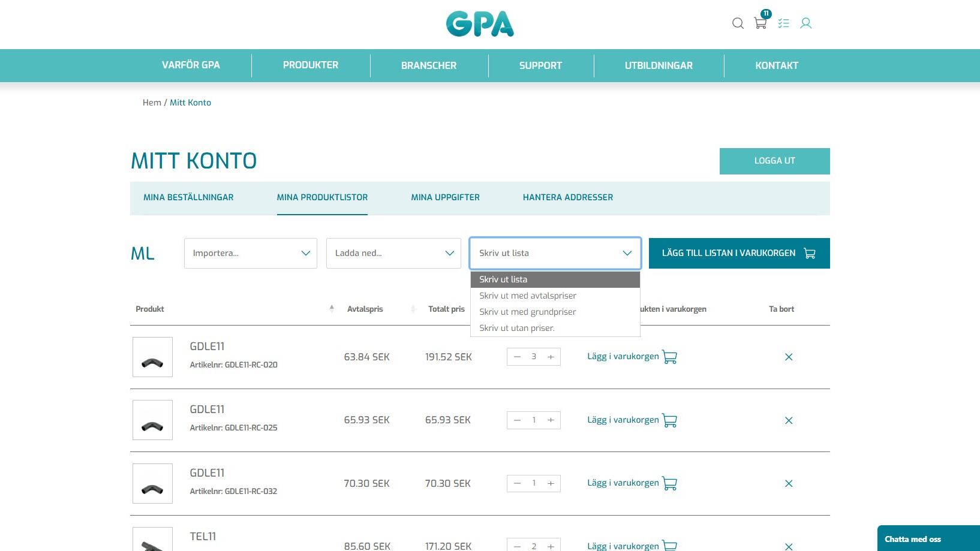Image resolution: width=980 pixels, height=551 pixels.
Task: Open GDLE11-RC-020 product thumbnail
Action: [x=152, y=357]
